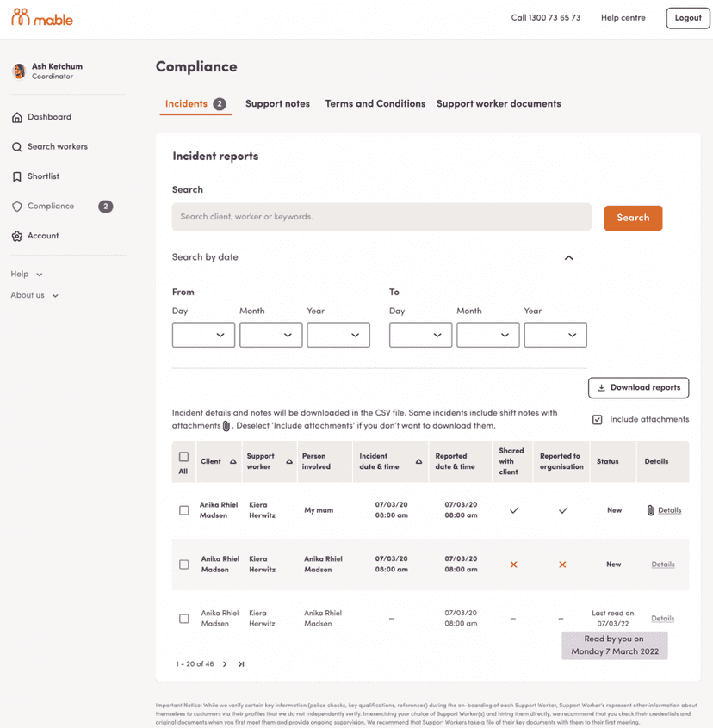Image resolution: width=713 pixels, height=728 pixels.
Task: Sort incidents by Client column
Action: [233, 461]
